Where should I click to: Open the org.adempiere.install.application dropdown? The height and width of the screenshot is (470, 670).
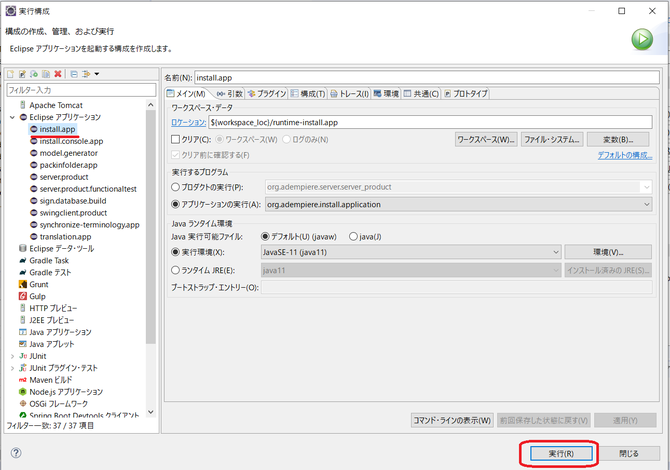(458, 205)
